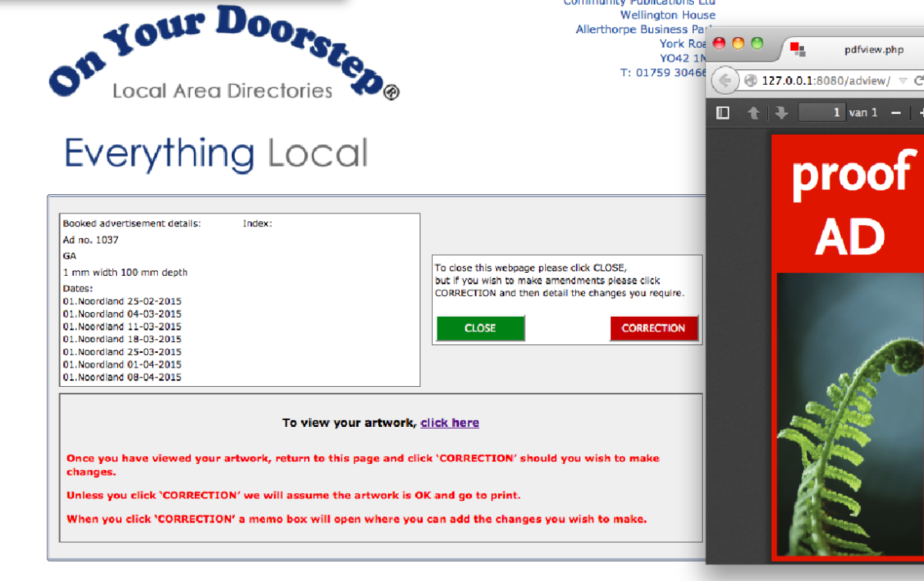Click the globe site identity icon
924x581 pixels.
751,81
